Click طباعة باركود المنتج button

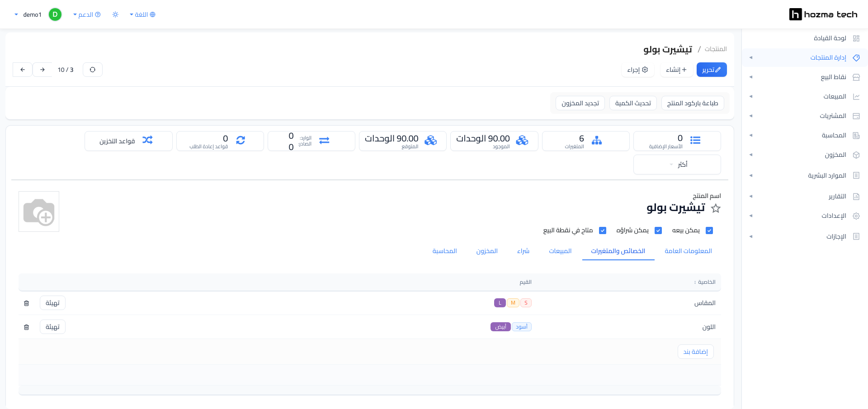tap(693, 103)
